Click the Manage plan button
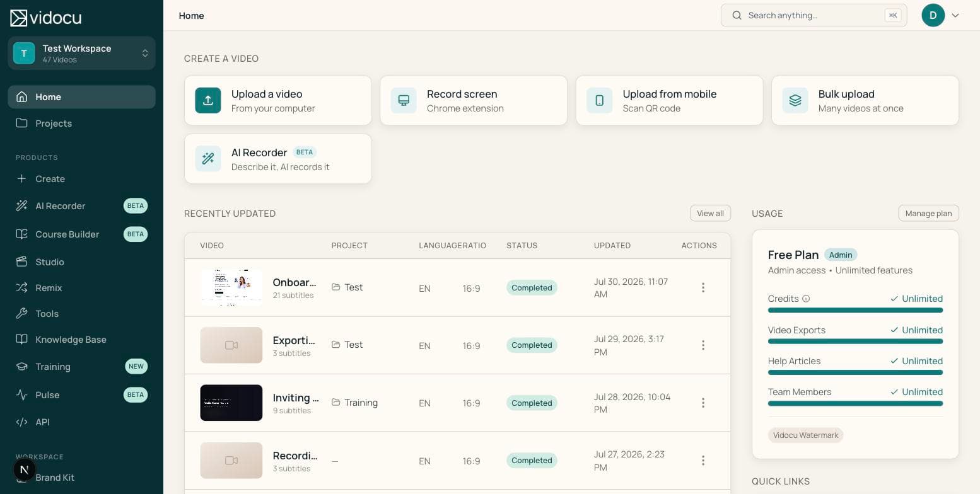This screenshot has width=980, height=494. point(929,214)
